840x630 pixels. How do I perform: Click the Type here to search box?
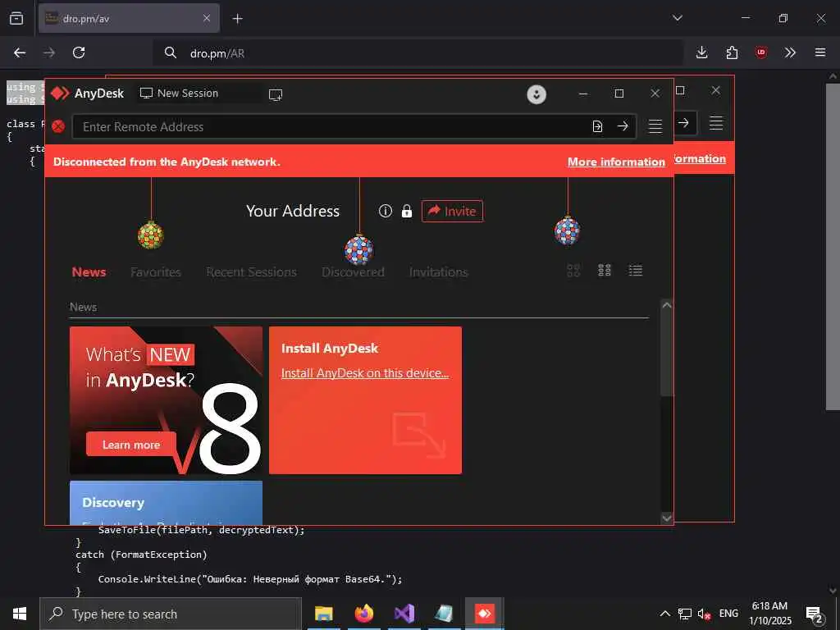click(x=171, y=614)
